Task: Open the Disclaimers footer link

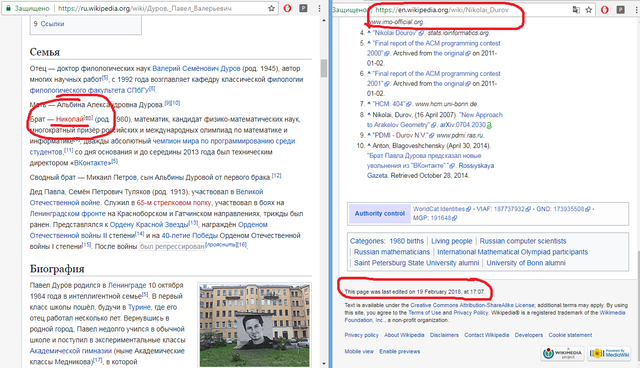Action: click(444, 335)
